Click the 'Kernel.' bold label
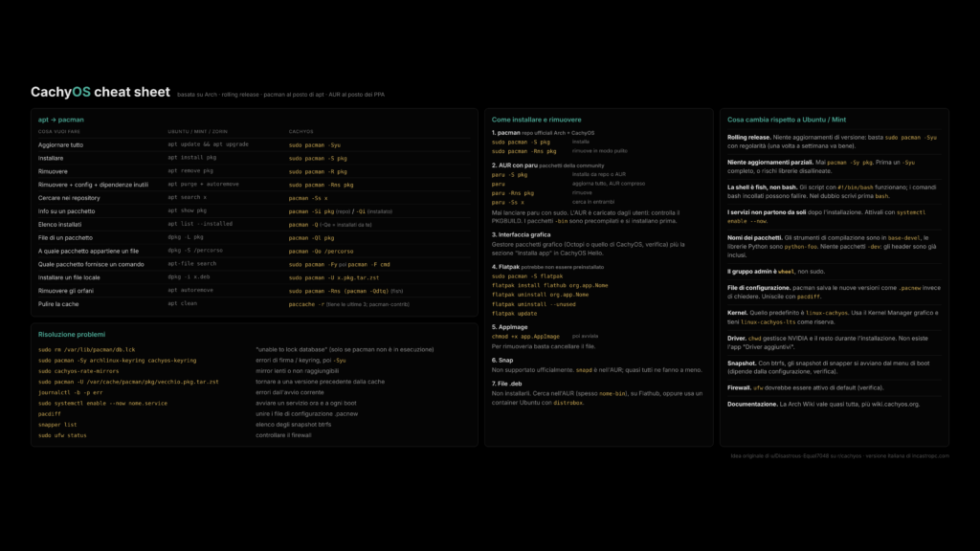Viewport: 980px width, 551px height. coord(738,313)
